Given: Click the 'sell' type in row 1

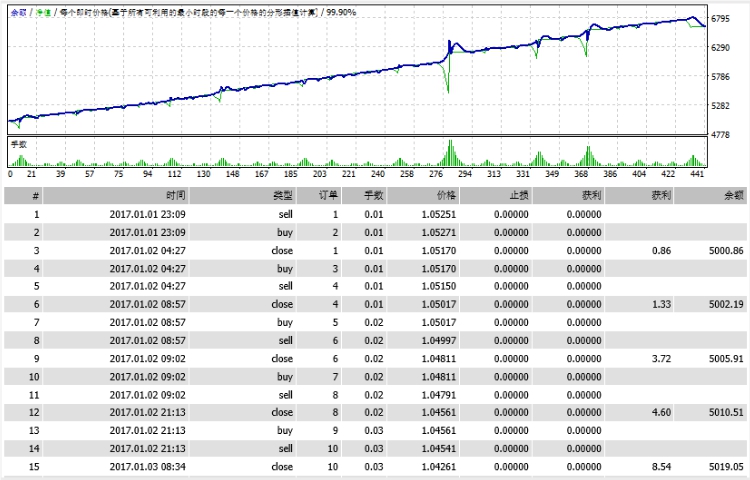Looking at the screenshot, I should coord(286,214).
